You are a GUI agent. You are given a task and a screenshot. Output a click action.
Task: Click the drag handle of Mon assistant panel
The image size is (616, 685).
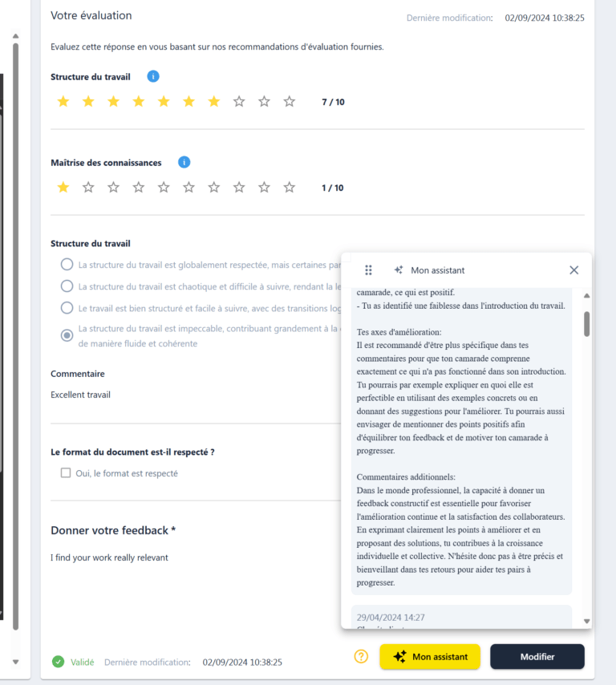[368, 270]
